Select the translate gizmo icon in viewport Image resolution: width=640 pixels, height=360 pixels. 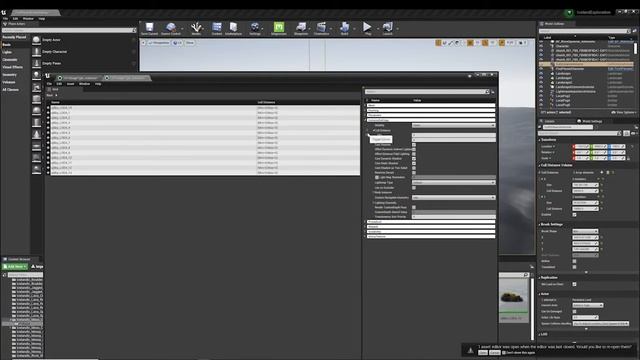[438, 43]
